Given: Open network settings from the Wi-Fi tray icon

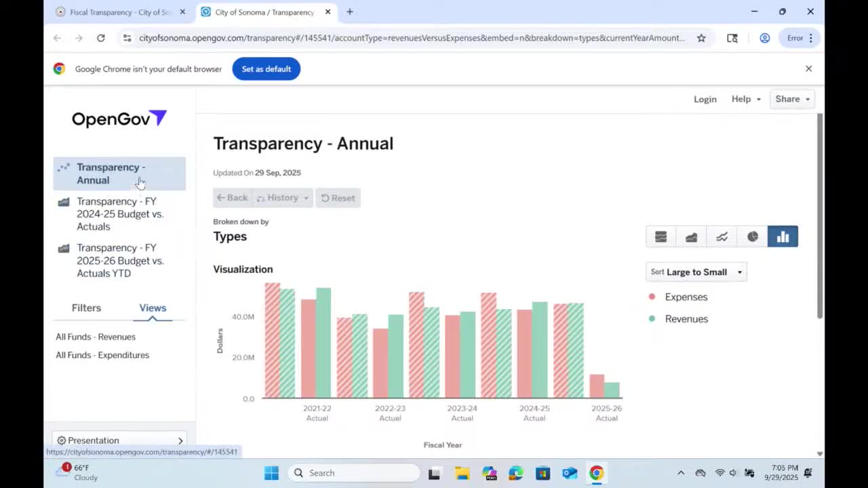Looking at the screenshot, I should tap(720, 473).
